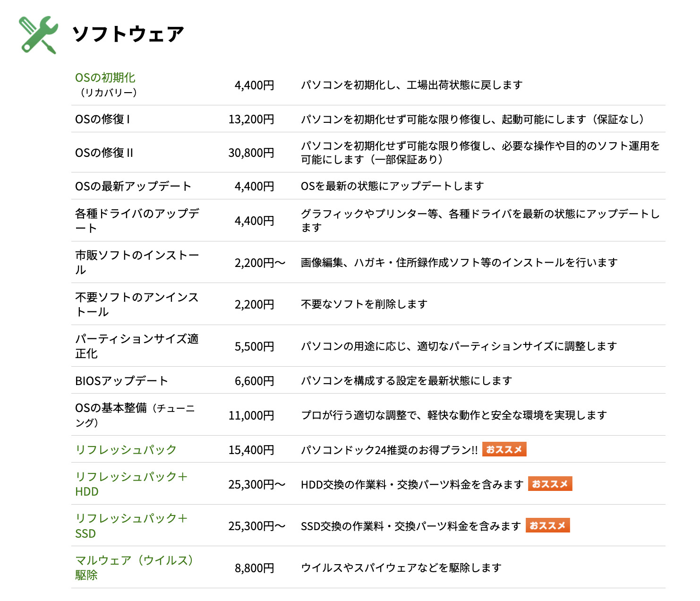The image size is (700, 601).
Task: Click the green wrench and screwdriver icon
Action: point(38,35)
